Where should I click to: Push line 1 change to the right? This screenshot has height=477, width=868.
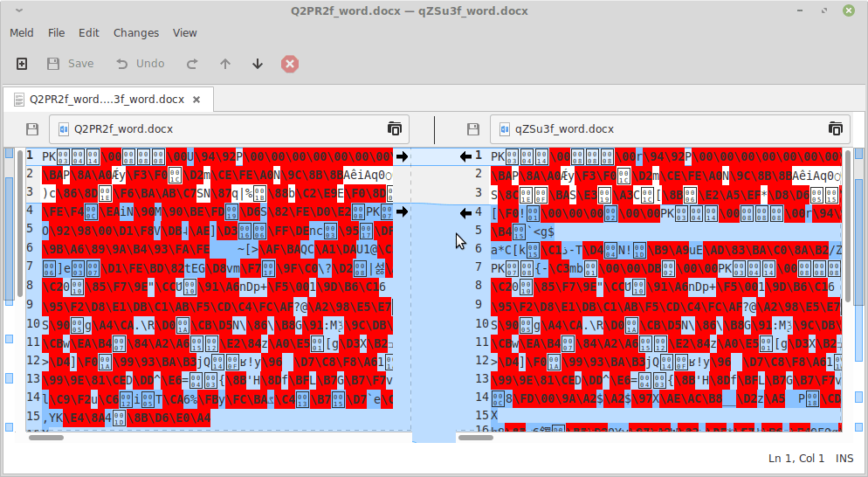(x=402, y=156)
